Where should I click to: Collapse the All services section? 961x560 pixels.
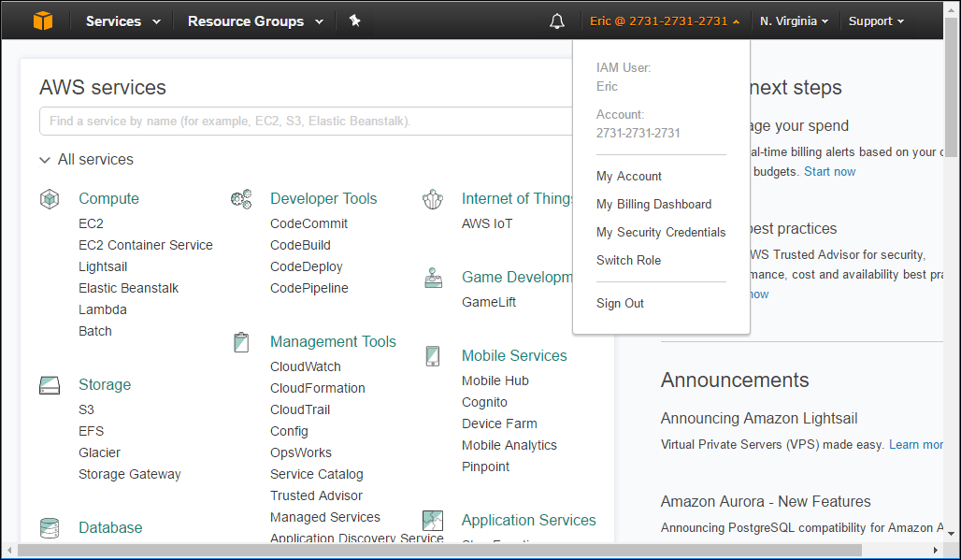86,159
